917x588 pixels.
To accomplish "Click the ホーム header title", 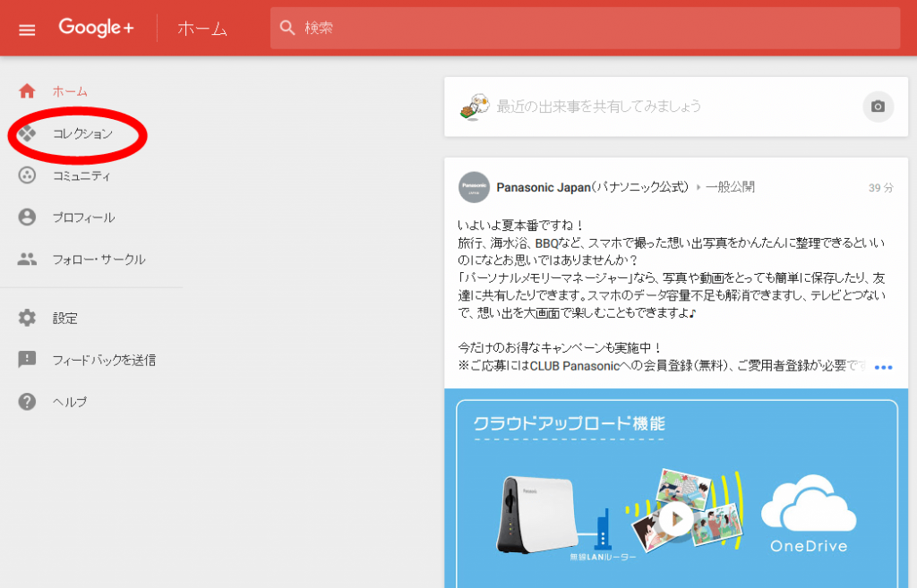I will [202, 28].
